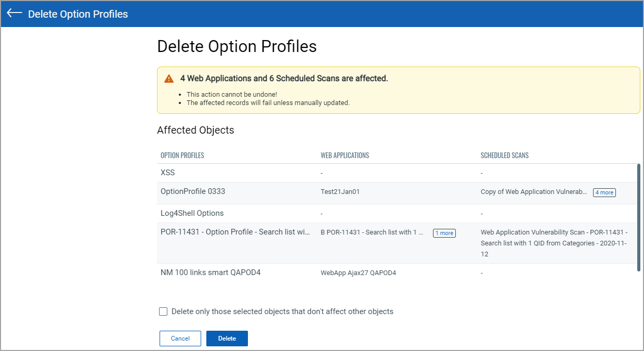Click the back arrow in the header

(x=14, y=14)
